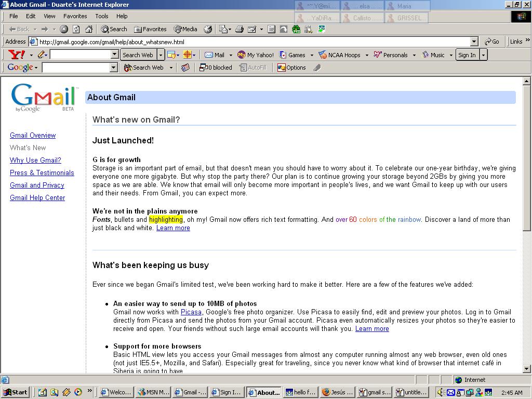Open the Edit menu
The width and height of the screenshot is (532, 399).
coord(31,16)
